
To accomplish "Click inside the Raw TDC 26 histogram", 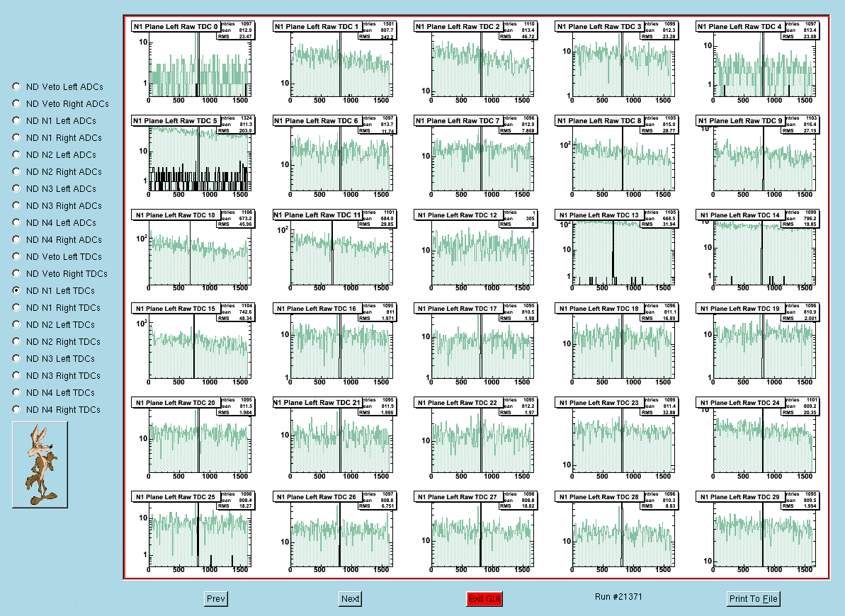I will (333, 533).
